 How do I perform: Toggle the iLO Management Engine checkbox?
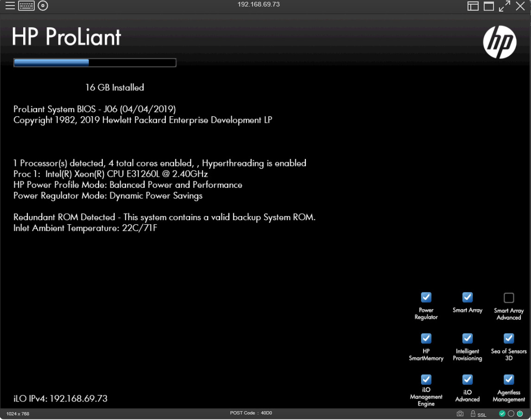(x=426, y=379)
